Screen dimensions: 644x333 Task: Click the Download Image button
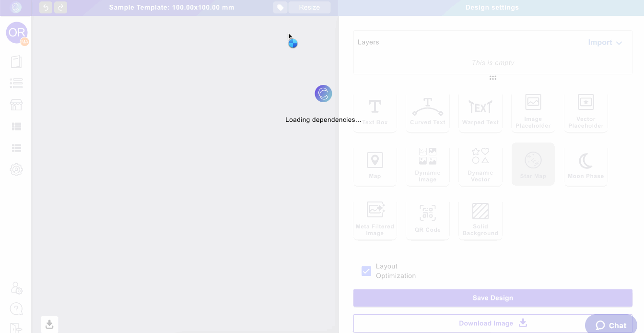(x=492, y=323)
